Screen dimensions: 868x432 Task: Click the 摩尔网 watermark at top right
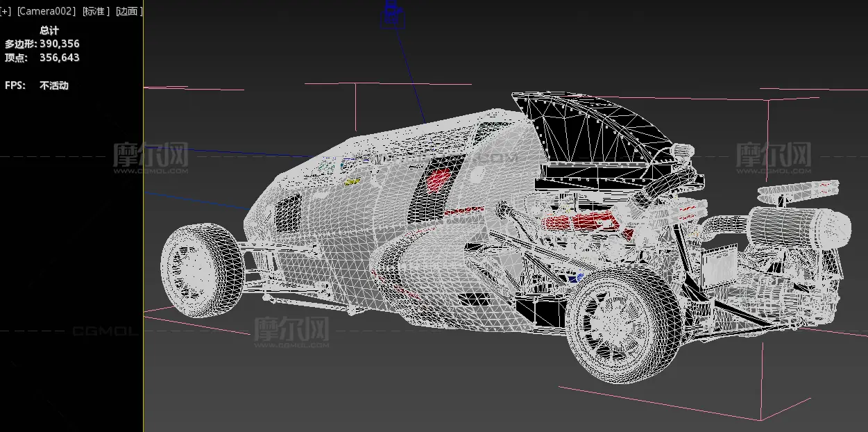tap(773, 157)
